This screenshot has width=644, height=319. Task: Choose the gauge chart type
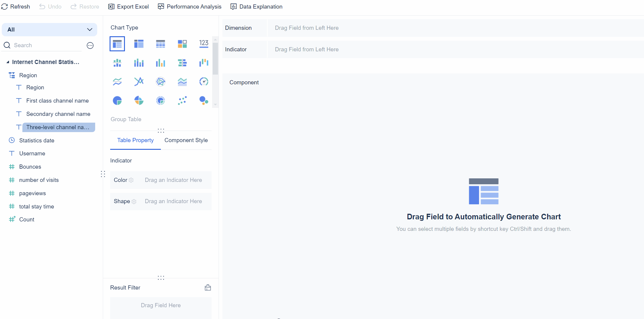(204, 82)
